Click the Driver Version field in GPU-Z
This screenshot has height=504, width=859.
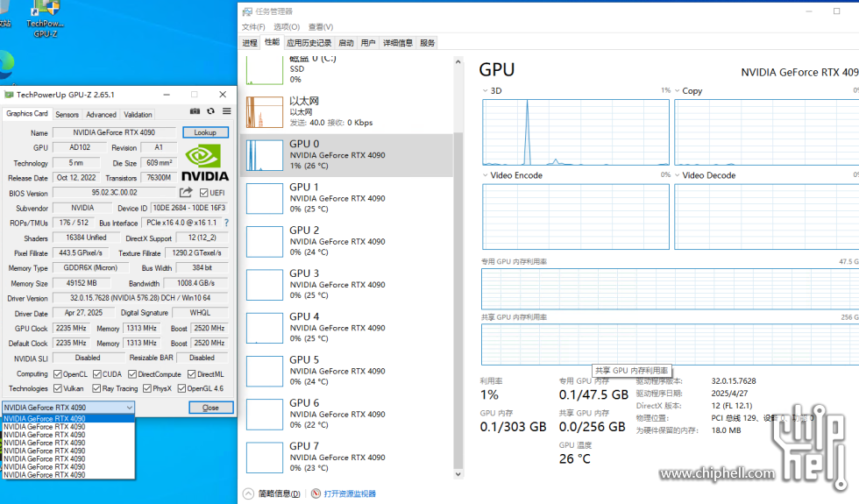click(139, 298)
